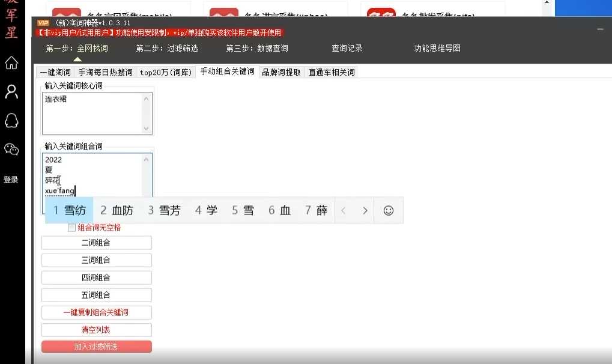Click the 碎花 line in combination list

pos(52,180)
